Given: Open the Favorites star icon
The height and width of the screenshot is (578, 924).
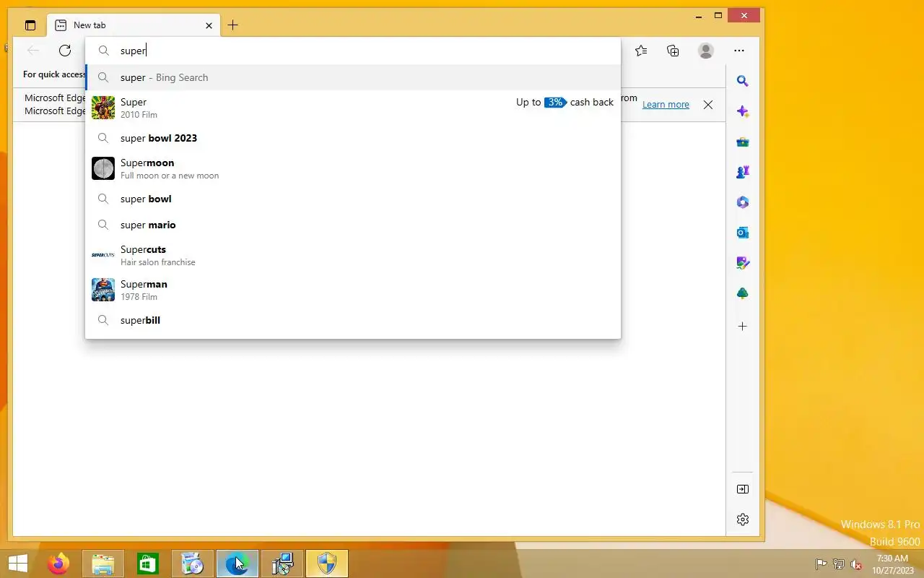Looking at the screenshot, I should (x=641, y=51).
